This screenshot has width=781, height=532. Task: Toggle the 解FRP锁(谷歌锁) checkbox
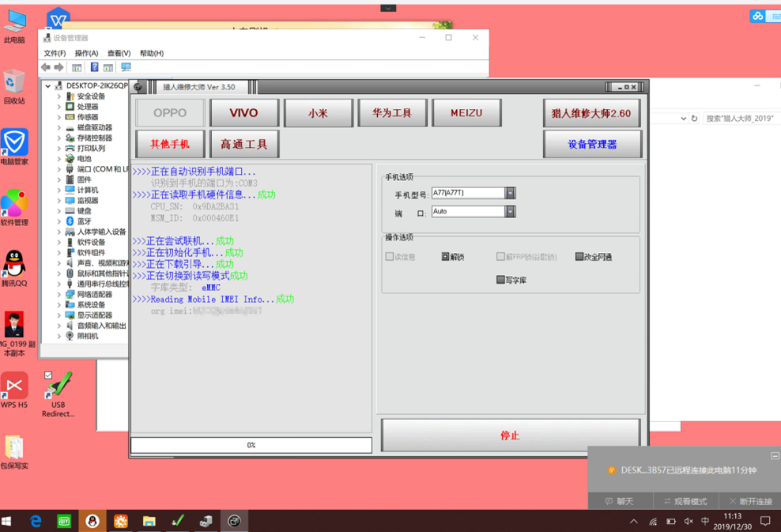[x=500, y=257]
